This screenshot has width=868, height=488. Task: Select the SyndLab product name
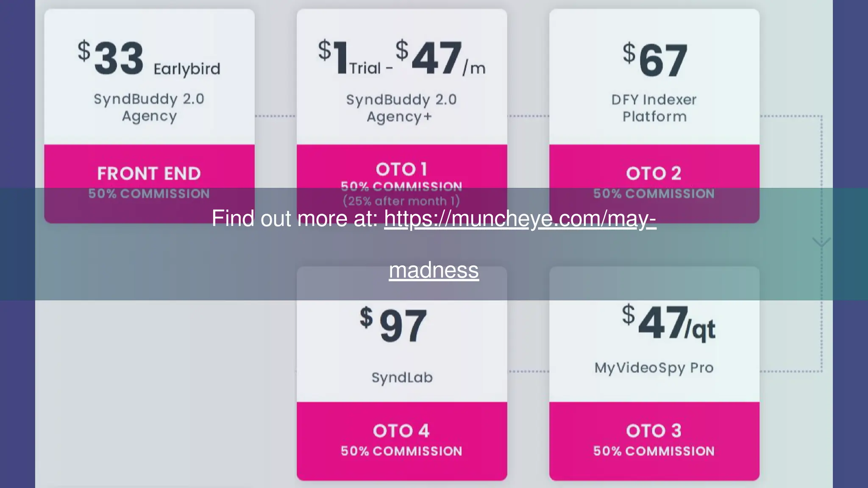click(402, 377)
